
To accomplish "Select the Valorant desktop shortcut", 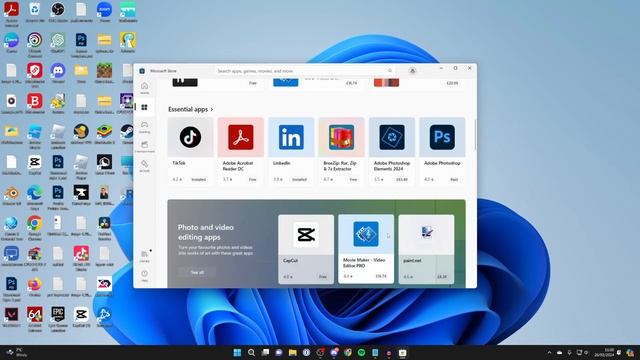I will click(11, 317).
